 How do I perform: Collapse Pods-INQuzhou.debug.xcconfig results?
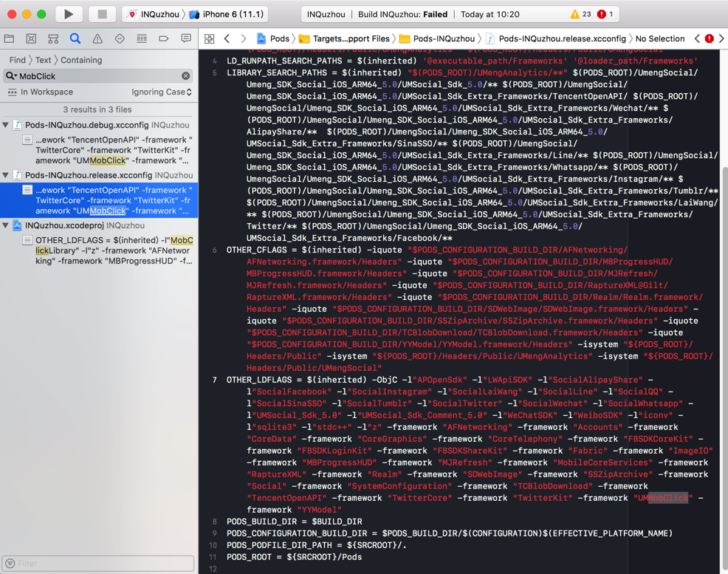(6, 125)
